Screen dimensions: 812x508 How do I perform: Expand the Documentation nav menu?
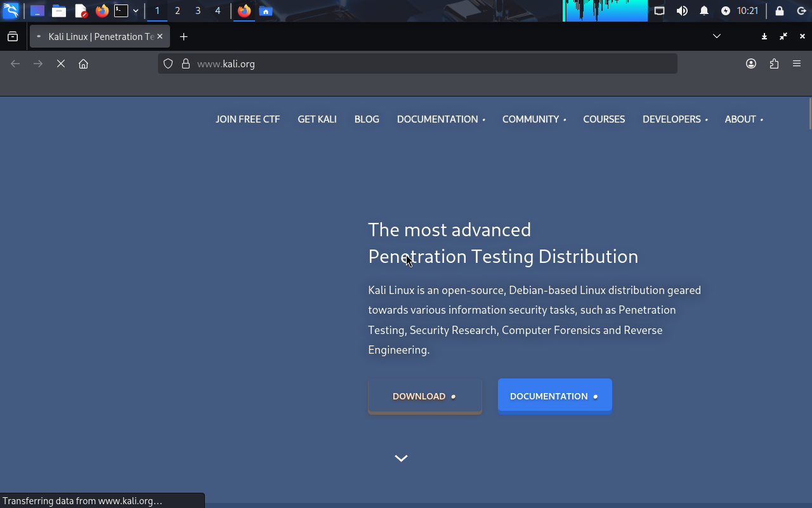(440, 119)
